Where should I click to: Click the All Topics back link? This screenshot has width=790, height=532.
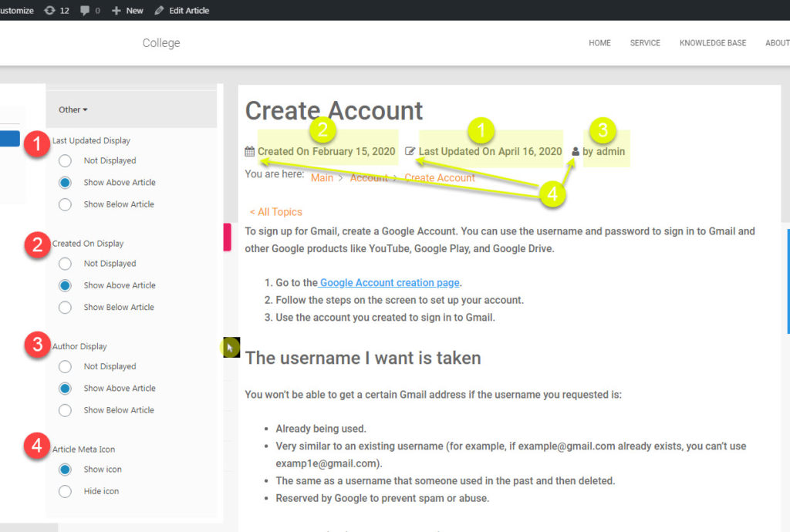tap(275, 212)
